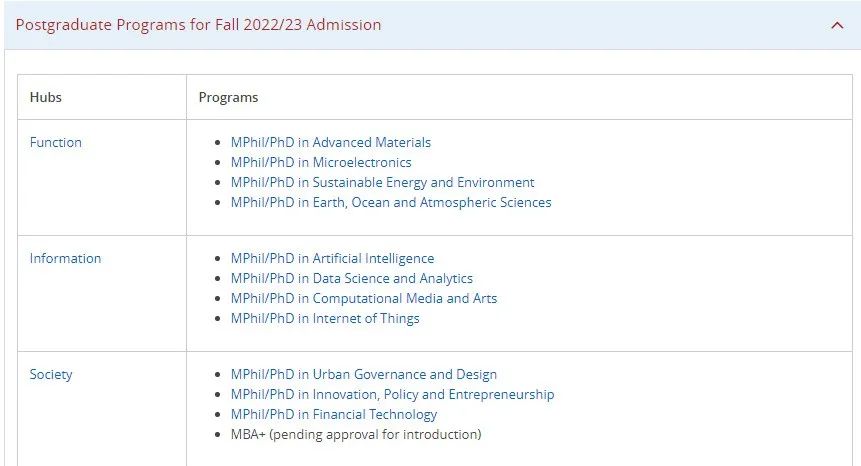Go to MPhil/PhD in Internet of Things
The height and width of the screenshot is (466, 861).
pyautogui.click(x=325, y=318)
